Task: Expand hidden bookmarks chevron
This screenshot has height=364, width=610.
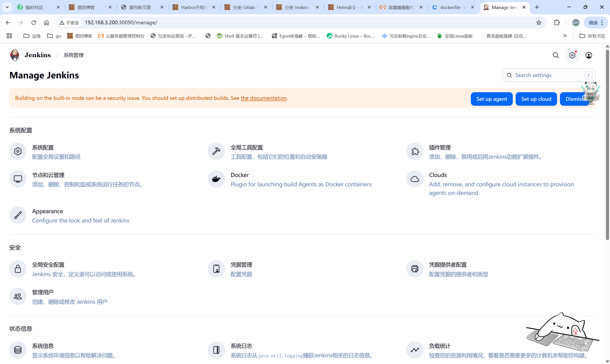Action: 565,36
